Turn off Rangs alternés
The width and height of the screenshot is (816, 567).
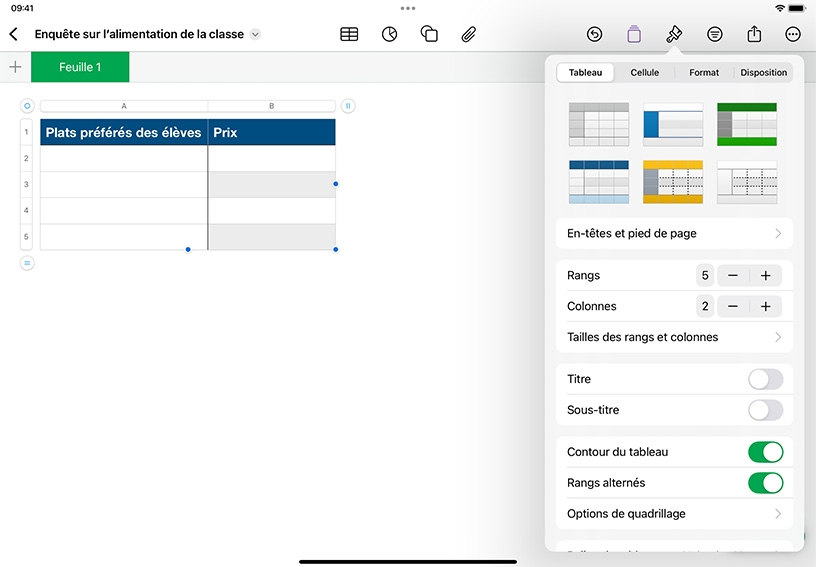click(766, 483)
